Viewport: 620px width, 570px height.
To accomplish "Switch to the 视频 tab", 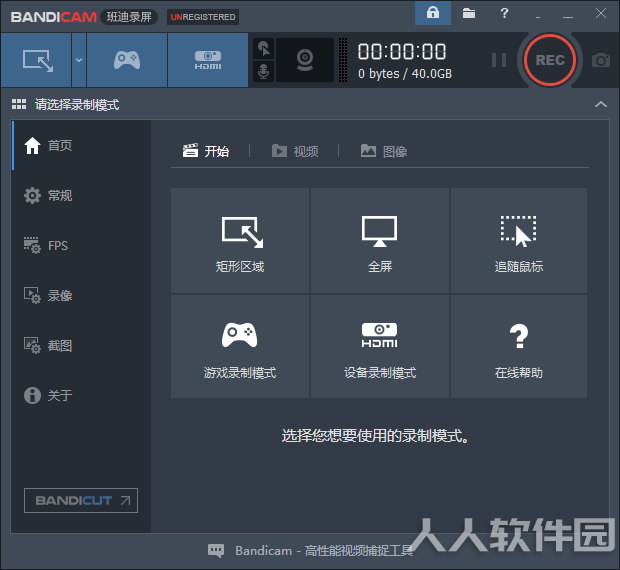I will tap(295, 151).
